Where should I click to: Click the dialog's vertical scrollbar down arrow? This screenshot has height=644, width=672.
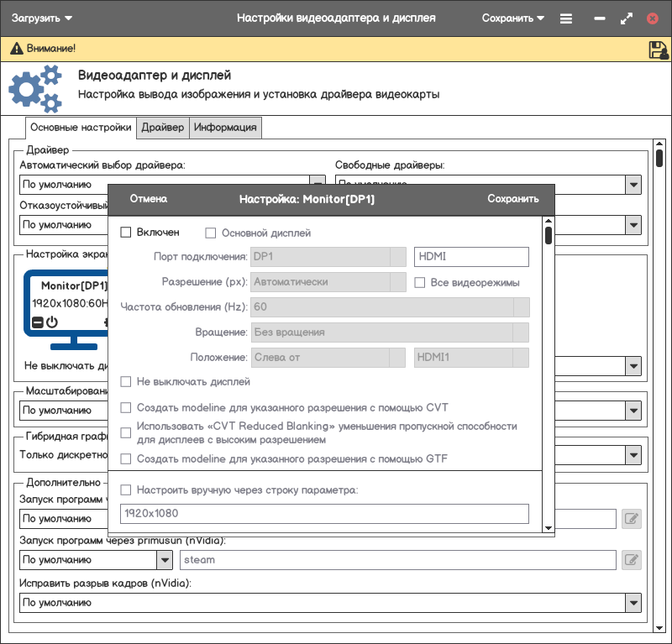549,528
